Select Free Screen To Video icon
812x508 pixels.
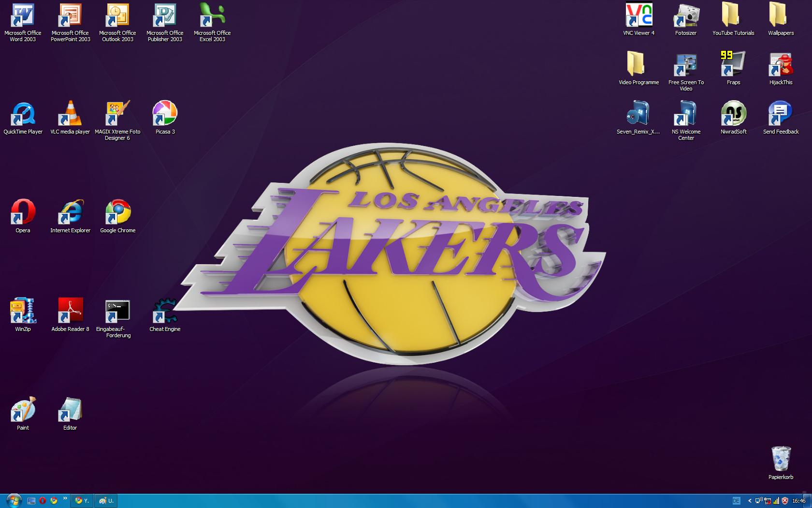coord(686,72)
